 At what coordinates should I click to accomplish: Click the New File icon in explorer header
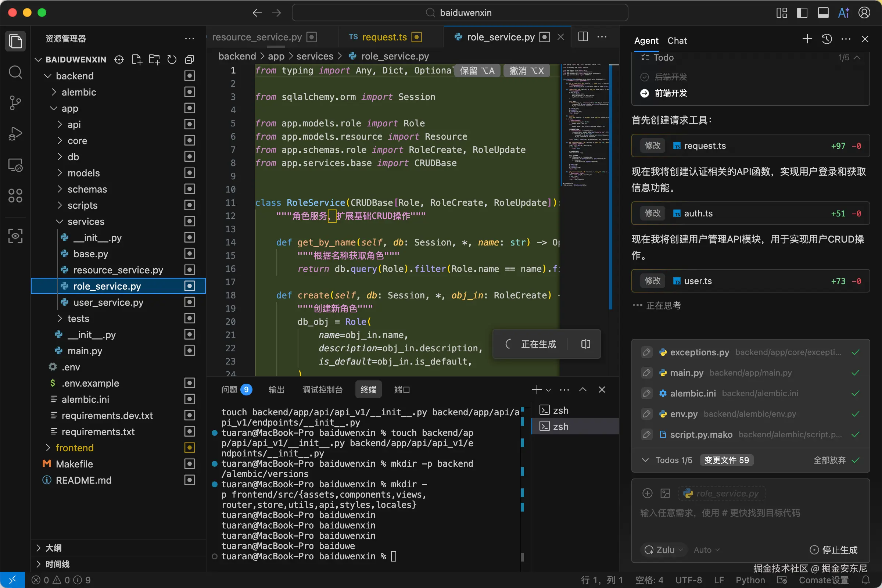[x=137, y=59]
